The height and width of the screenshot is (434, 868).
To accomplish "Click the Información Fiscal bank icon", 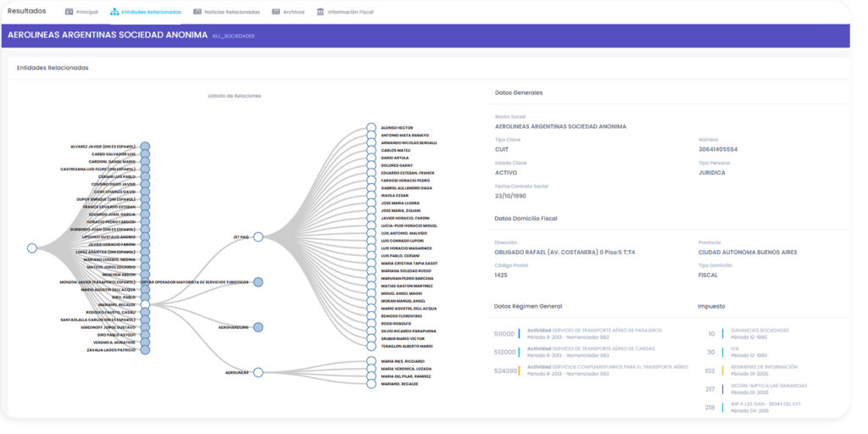I will (x=320, y=13).
